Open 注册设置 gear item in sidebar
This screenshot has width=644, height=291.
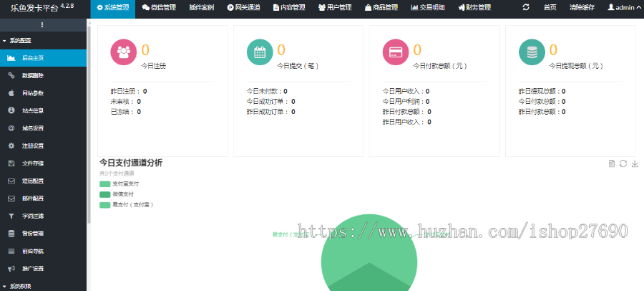pos(43,145)
